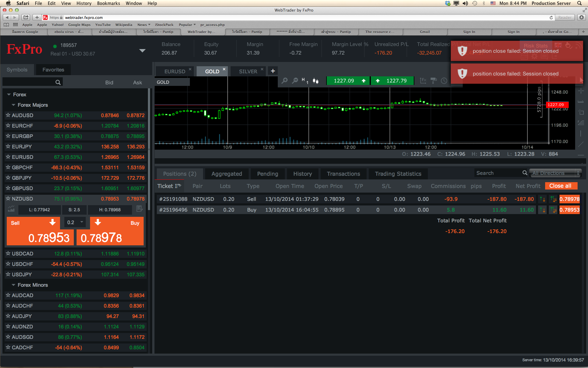Click Safari's Share button

26,17
